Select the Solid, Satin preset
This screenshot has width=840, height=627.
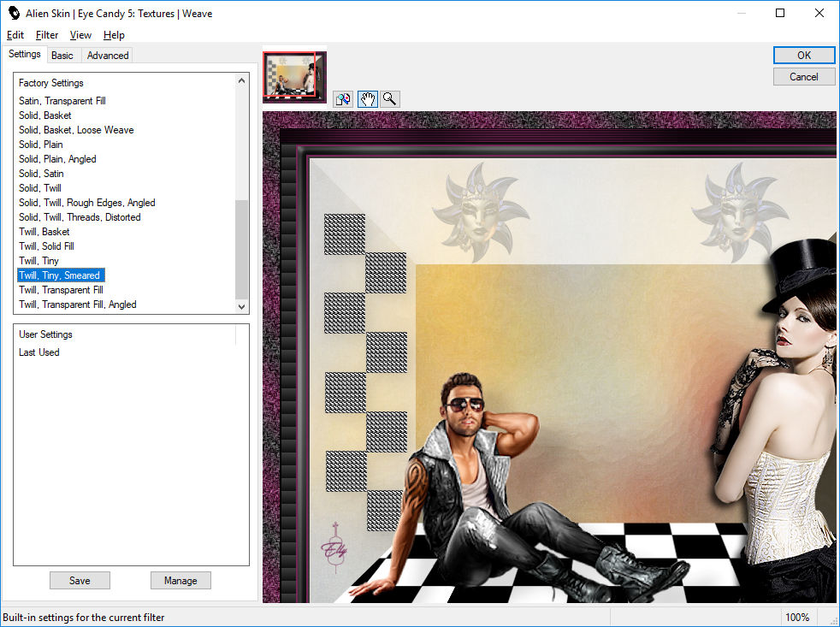coord(41,173)
